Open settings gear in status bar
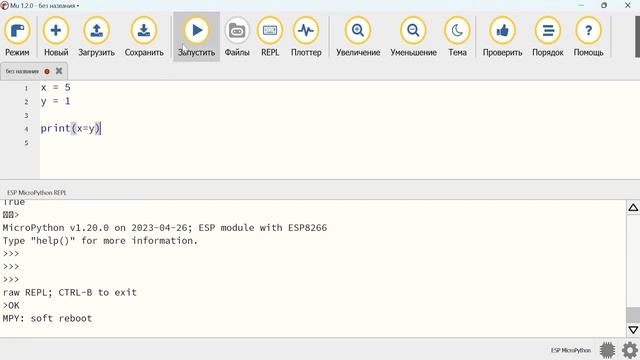The height and width of the screenshot is (360, 640). click(630, 350)
